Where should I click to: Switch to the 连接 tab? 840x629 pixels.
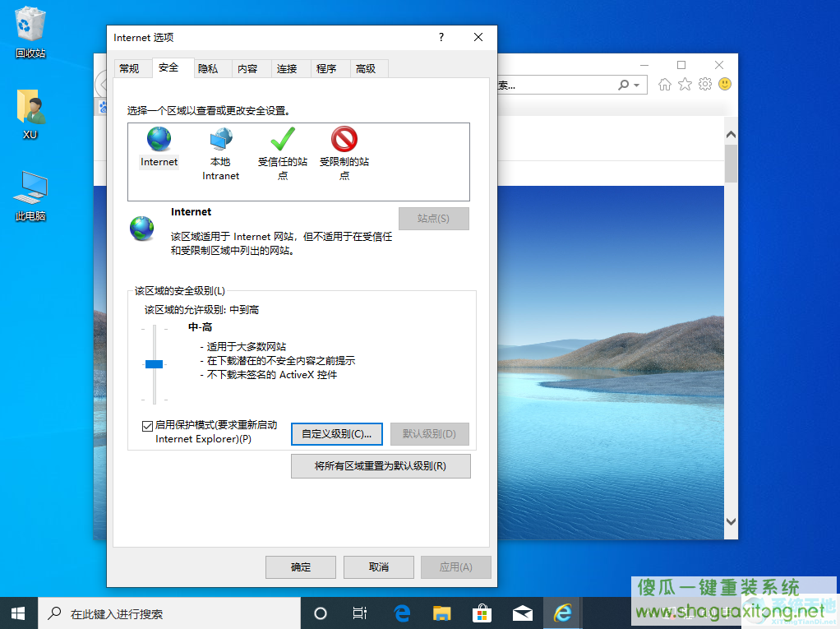point(287,68)
